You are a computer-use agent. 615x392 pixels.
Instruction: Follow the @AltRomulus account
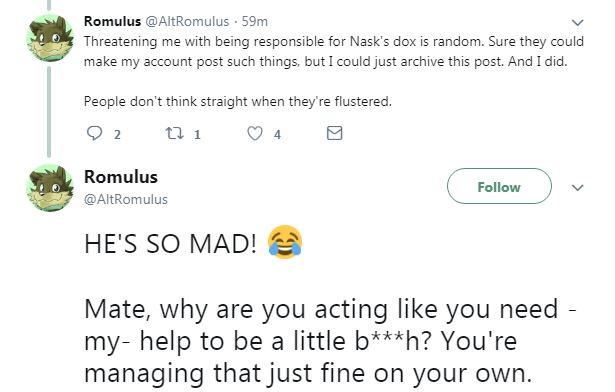pyautogui.click(x=499, y=186)
